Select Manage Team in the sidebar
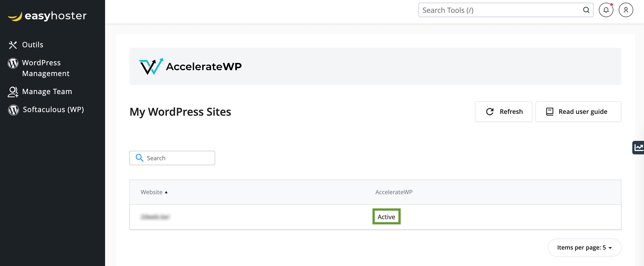The image size is (644, 266). click(x=47, y=92)
